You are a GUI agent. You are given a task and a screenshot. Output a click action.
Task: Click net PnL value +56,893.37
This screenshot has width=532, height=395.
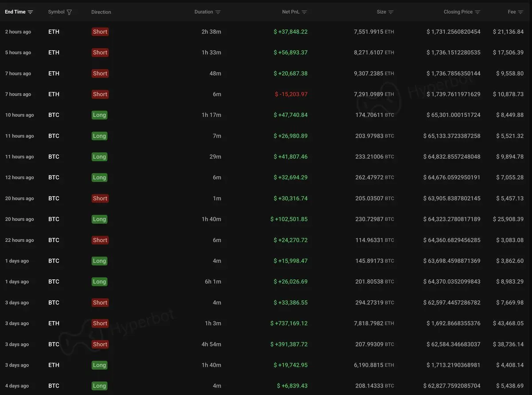pyautogui.click(x=290, y=52)
